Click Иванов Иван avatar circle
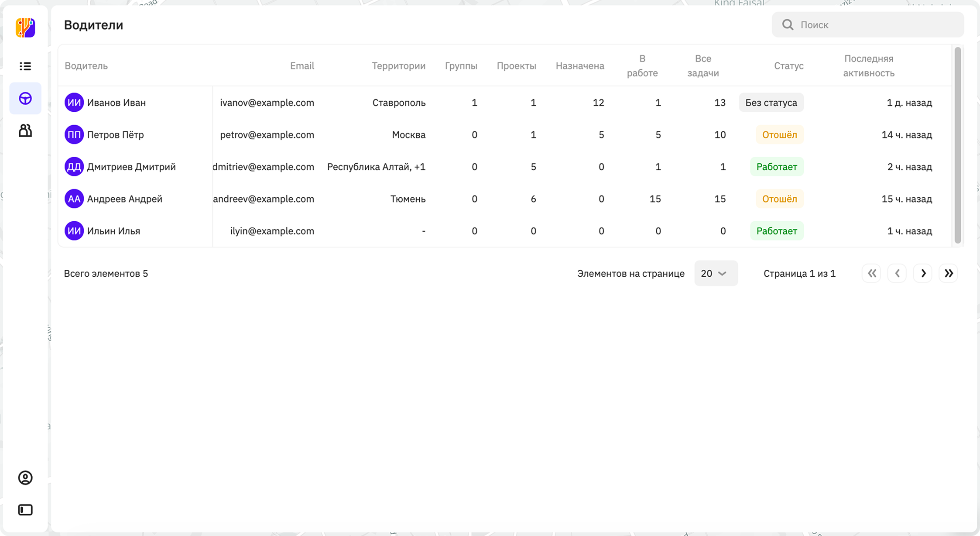 pyautogui.click(x=74, y=103)
